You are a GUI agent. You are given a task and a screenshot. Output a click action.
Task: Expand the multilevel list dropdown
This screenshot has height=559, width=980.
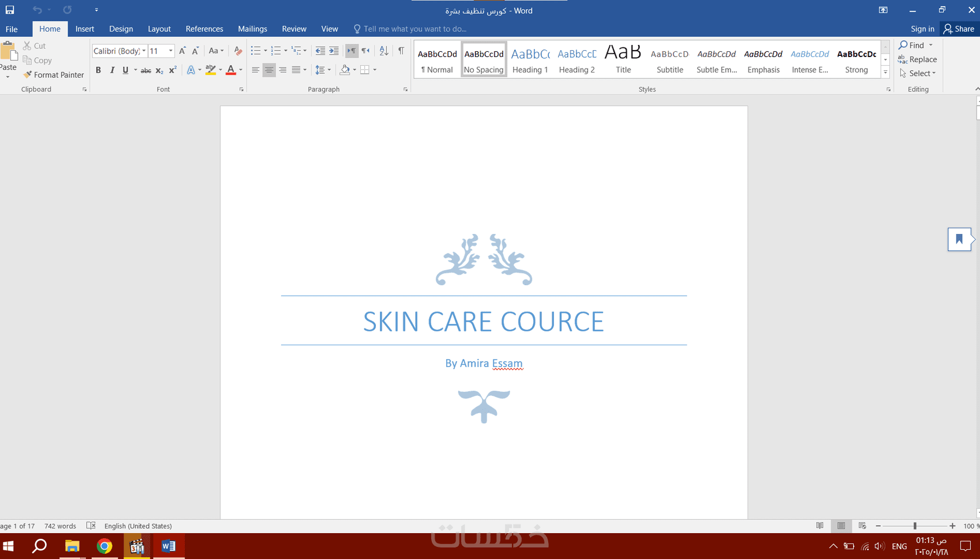[x=305, y=51]
